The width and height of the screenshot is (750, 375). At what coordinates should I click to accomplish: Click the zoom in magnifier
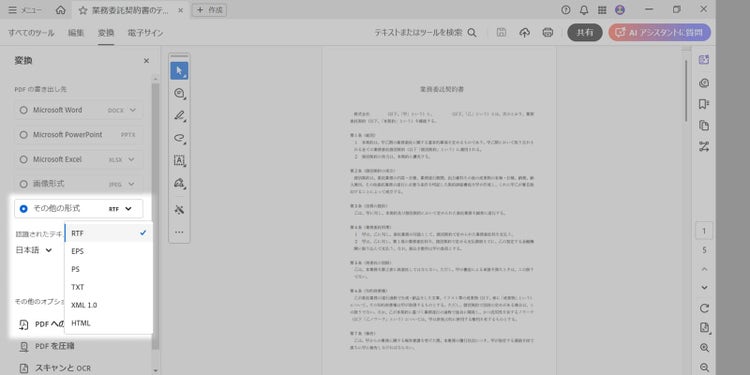[x=704, y=348]
